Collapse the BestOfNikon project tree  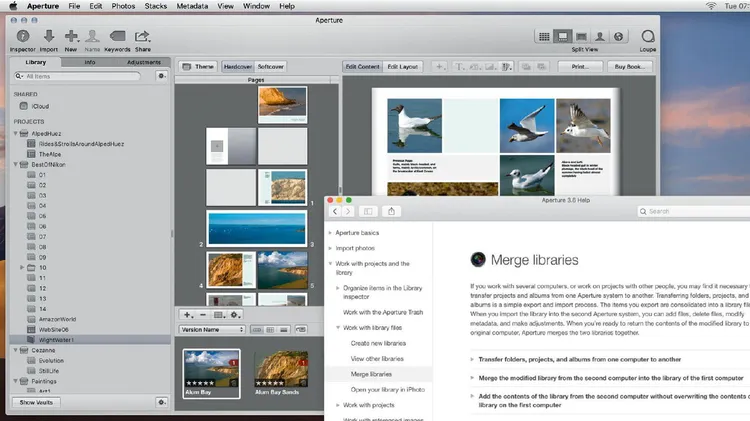point(16,164)
